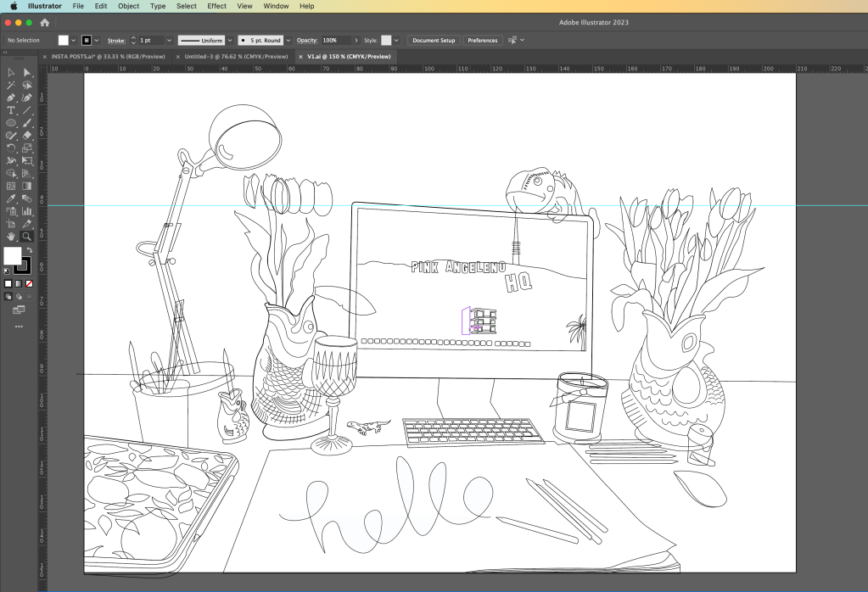Expand the Uniform variable width profile dropdown
The image size is (868, 592).
(228, 40)
